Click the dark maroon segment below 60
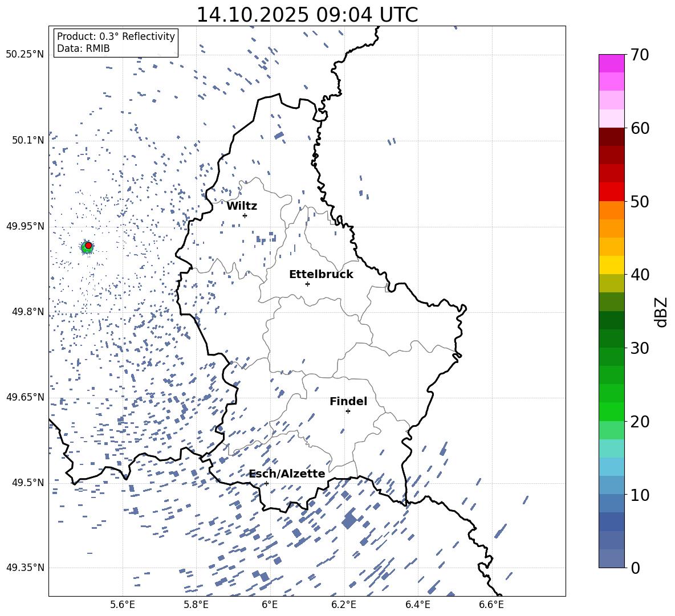Image resolution: width=675 pixels, height=616 pixels. point(612,137)
